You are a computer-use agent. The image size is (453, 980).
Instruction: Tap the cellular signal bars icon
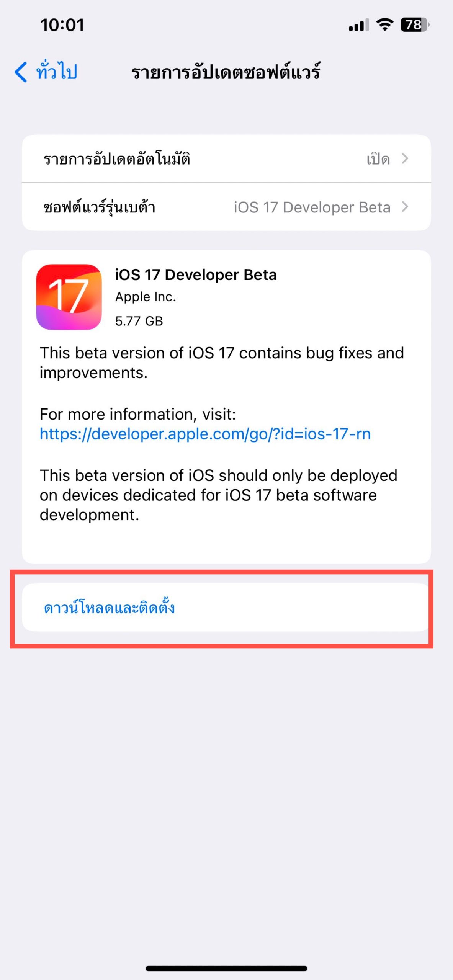tap(358, 25)
